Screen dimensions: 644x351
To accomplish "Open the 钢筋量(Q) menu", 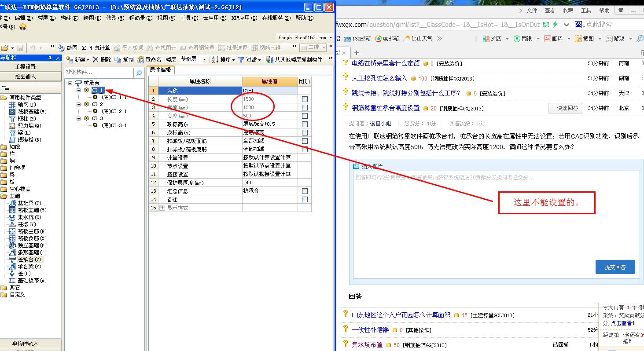I will pos(141,18).
